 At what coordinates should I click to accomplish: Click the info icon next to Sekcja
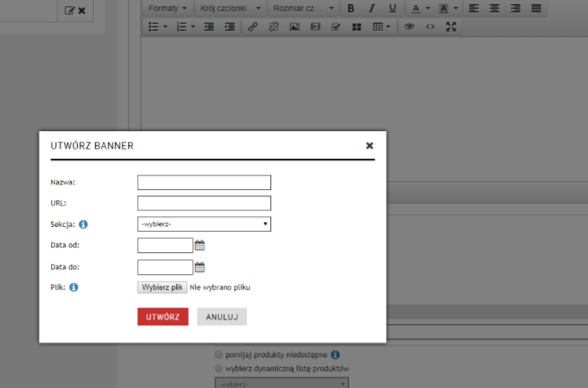tap(83, 225)
